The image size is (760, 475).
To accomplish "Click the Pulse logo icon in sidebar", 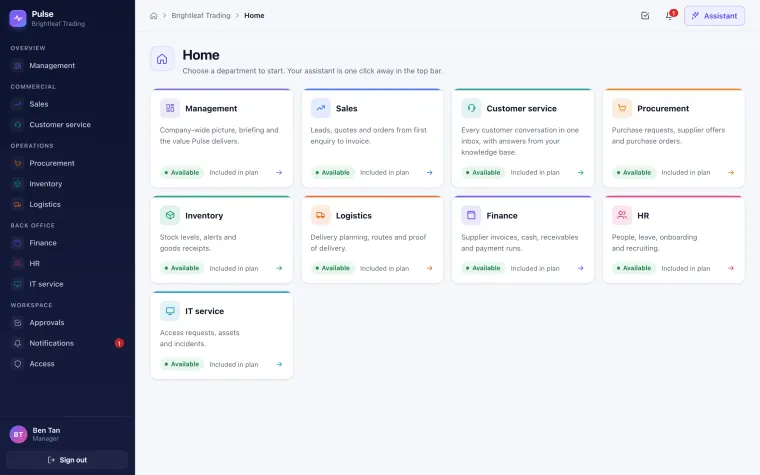I will click(18, 18).
